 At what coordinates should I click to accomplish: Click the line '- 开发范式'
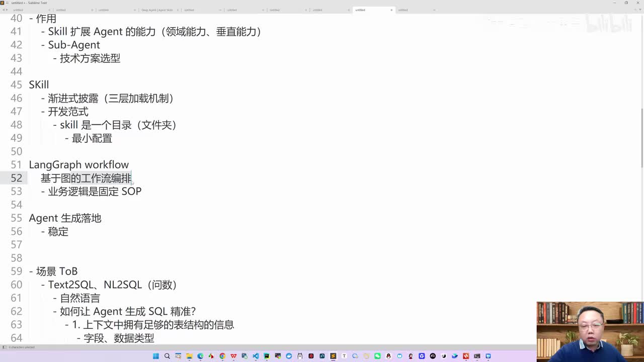[x=64, y=112]
